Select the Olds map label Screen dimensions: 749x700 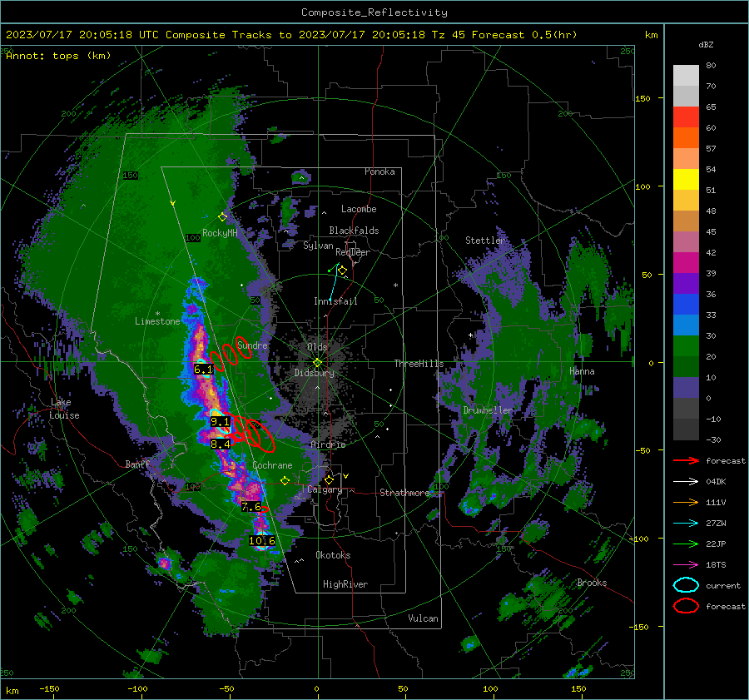coord(317,347)
